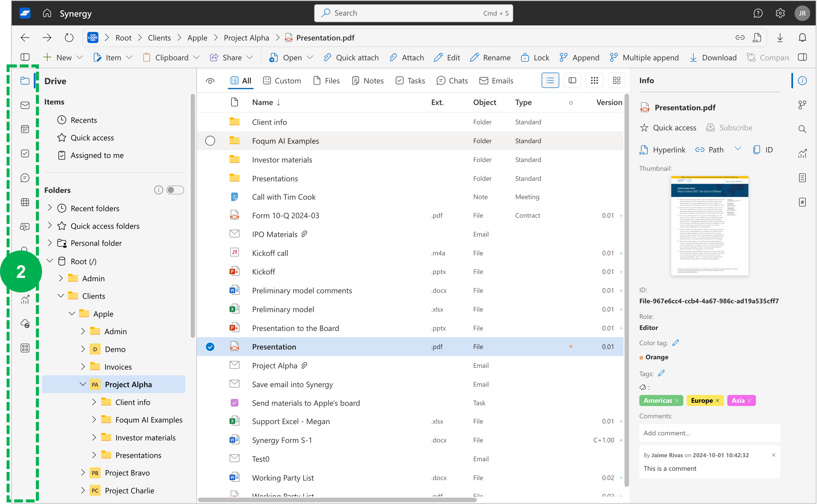The height and width of the screenshot is (504, 817).
Task: Open the Clipboard dropdown menu
Action: click(x=171, y=58)
